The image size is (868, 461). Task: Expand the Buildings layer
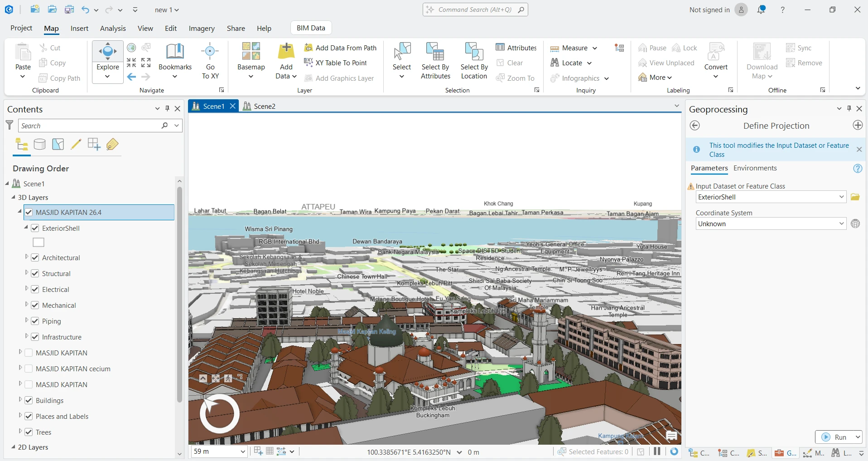(20, 400)
